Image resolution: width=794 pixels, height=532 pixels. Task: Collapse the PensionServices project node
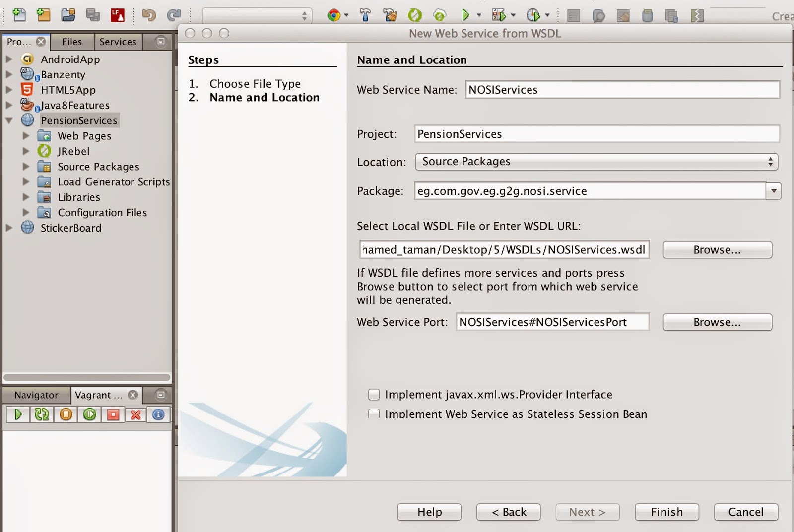click(10, 120)
